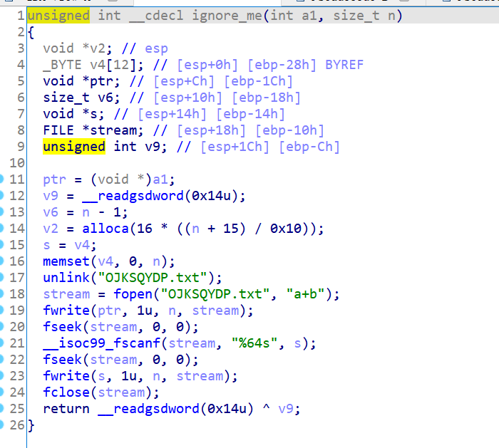Click the '// esp' comment on line 3
The width and height of the screenshot is (499, 448).
(x=145, y=48)
